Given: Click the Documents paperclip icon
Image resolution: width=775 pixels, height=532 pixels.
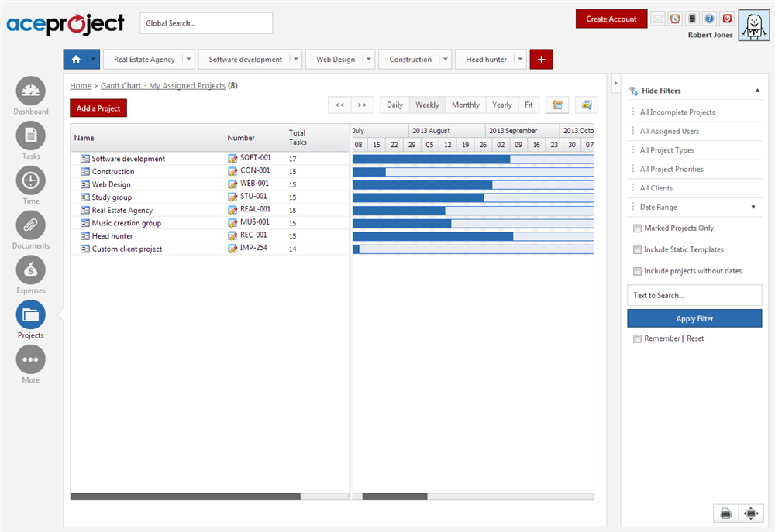Looking at the screenshot, I should (x=30, y=224).
